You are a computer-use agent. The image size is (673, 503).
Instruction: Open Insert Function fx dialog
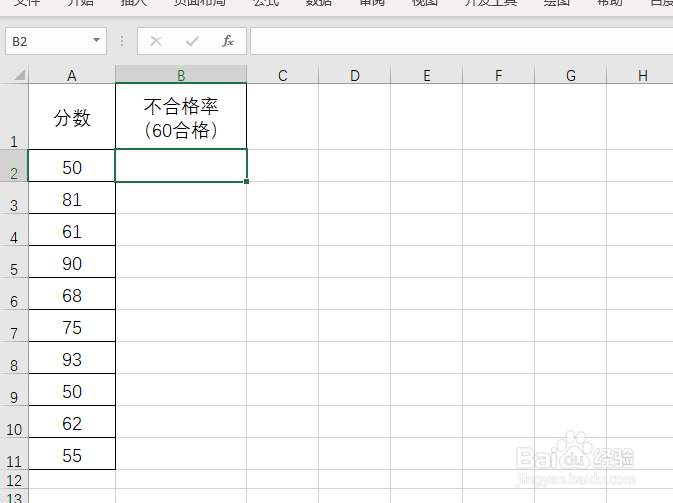point(228,41)
